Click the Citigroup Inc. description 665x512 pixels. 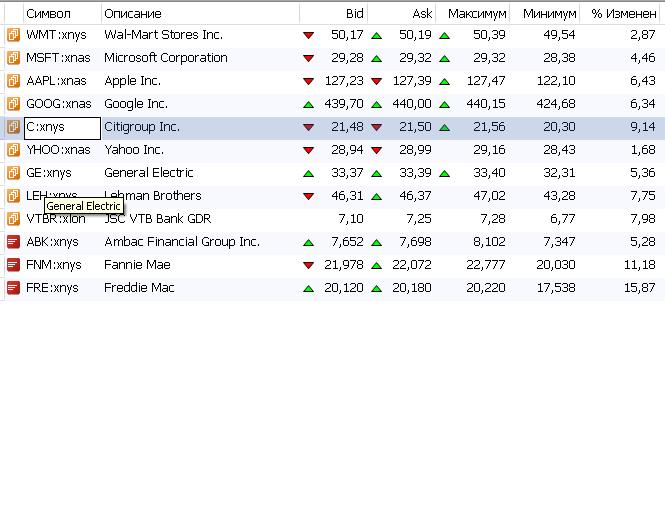(x=142, y=126)
